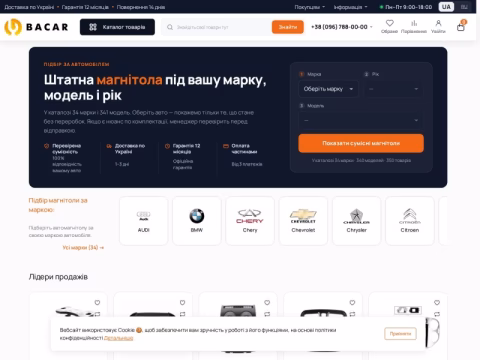Click the orange Знайти search button
The image size is (480, 360).
coord(288,27)
